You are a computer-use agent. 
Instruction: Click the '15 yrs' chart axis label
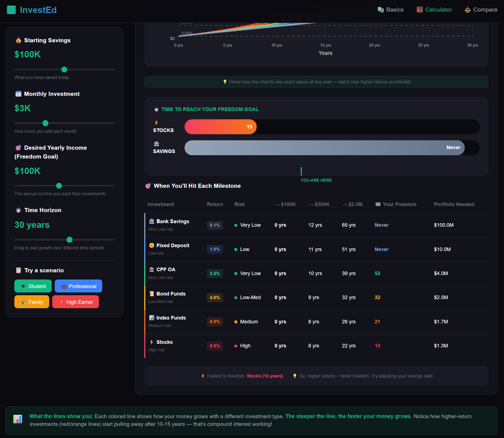click(326, 45)
